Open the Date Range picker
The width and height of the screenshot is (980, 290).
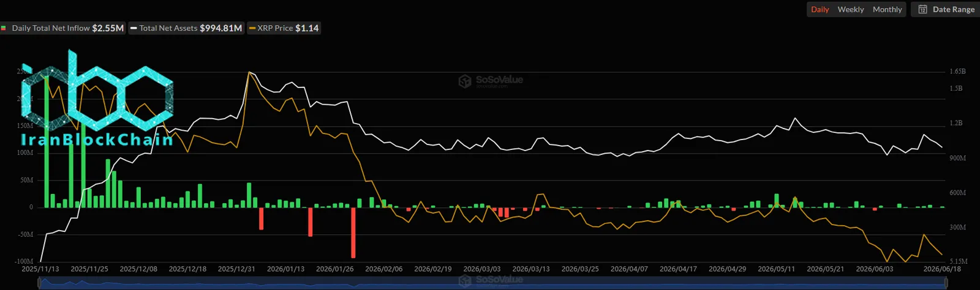946,9
